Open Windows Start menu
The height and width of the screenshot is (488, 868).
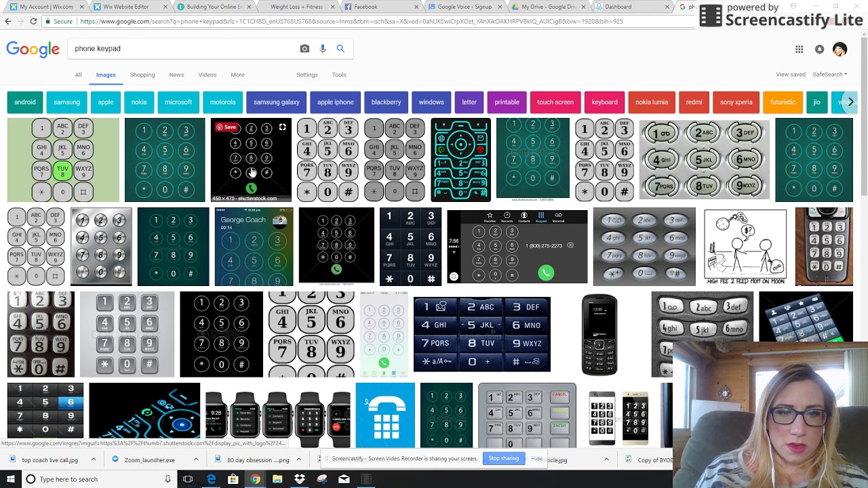[11, 479]
